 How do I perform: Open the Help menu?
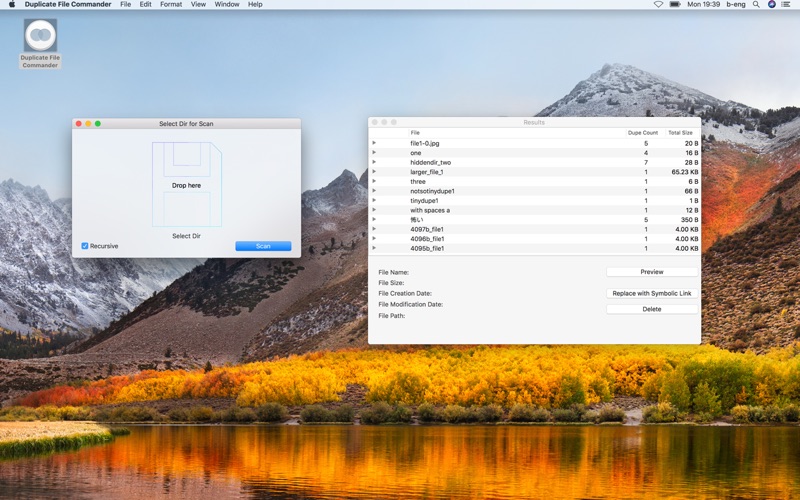(255, 4)
